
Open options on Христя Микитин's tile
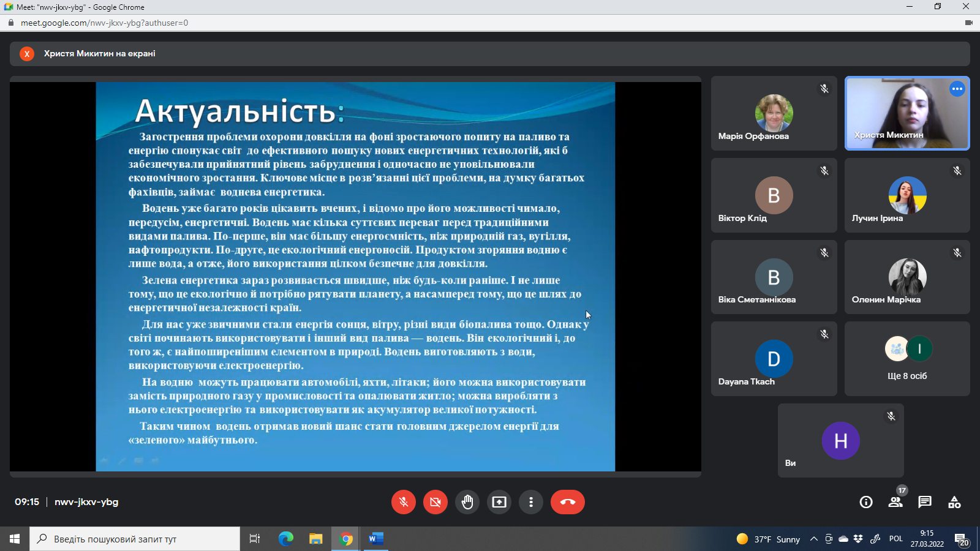pyautogui.click(x=957, y=89)
